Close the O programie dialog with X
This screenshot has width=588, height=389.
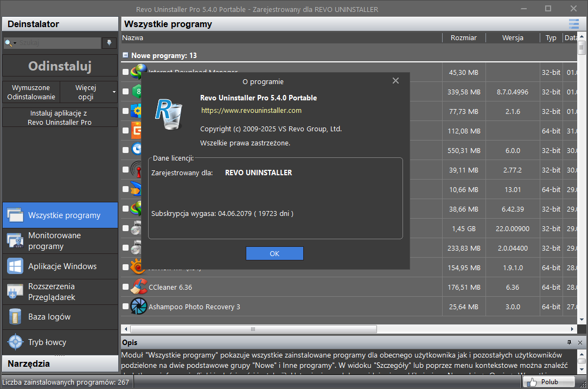pyautogui.click(x=395, y=81)
